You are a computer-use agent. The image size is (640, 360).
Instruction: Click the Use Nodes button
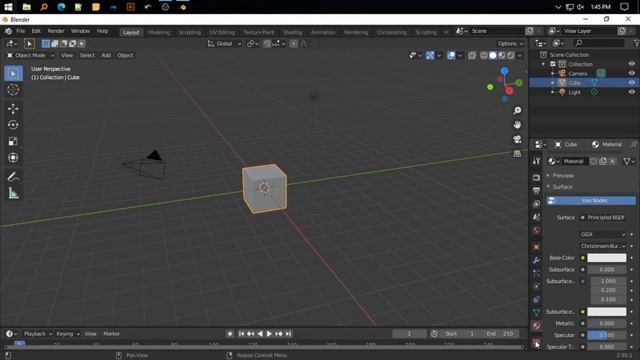(x=591, y=200)
